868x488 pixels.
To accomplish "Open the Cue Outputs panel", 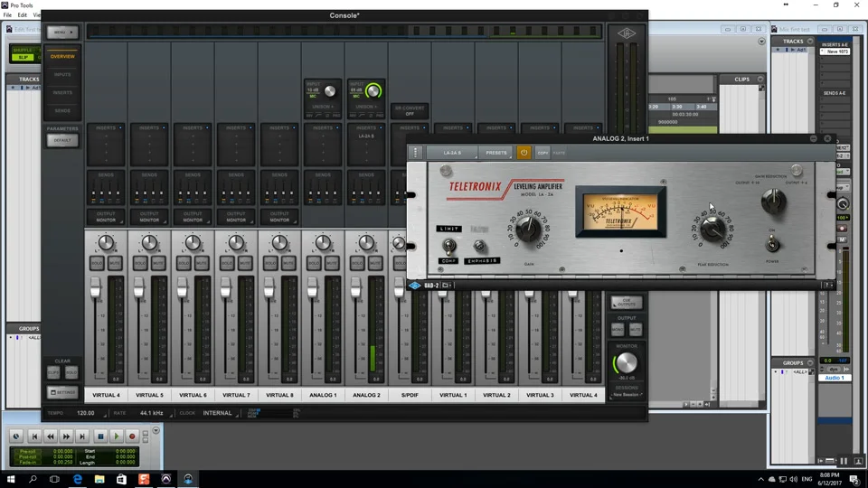I will pos(626,302).
